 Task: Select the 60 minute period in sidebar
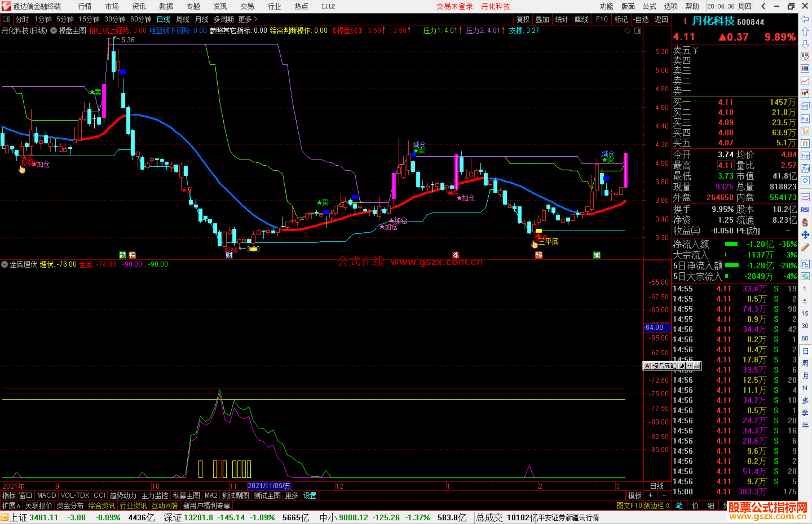(804, 338)
